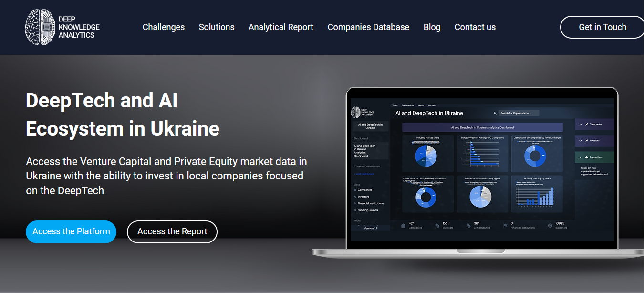Click the pin icon beside Companies in right panel
Viewport: 644px width, 293px height.
tap(586, 124)
